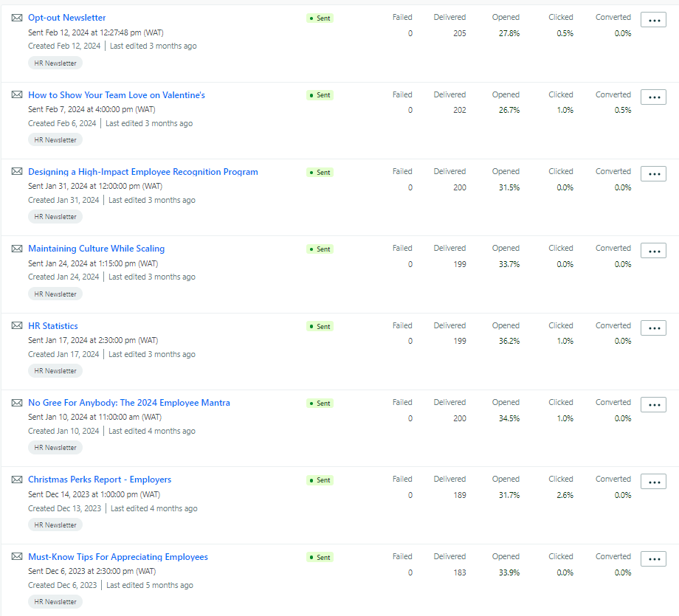Click envelope icon beside Valentine's email
Image resolution: width=679 pixels, height=616 pixels.
click(x=17, y=95)
